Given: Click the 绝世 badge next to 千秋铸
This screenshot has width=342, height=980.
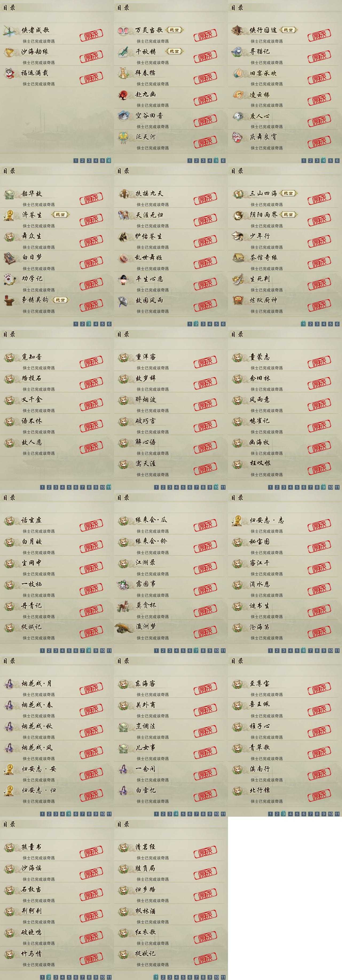Looking at the screenshot, I should point(174,51).
